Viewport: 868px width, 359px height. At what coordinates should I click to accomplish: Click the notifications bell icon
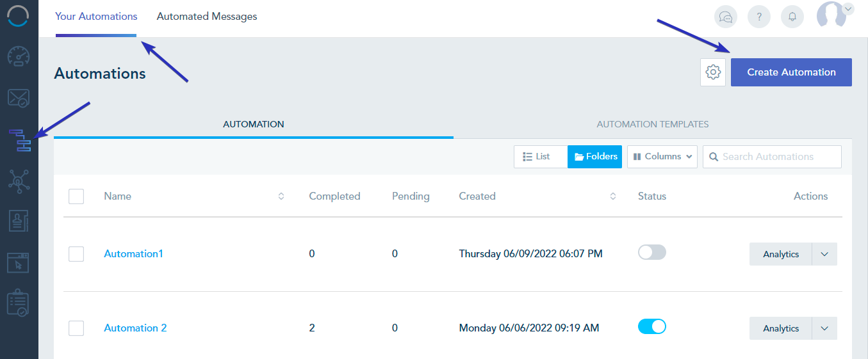coord(792,17)
